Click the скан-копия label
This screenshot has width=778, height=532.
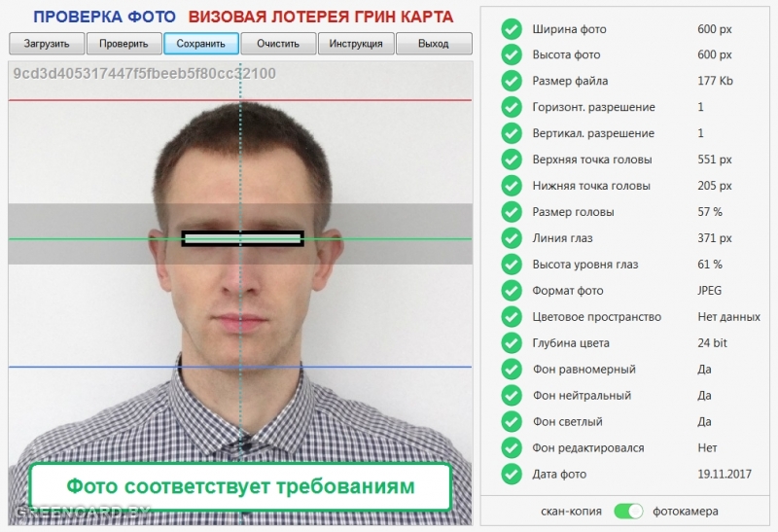571,512
